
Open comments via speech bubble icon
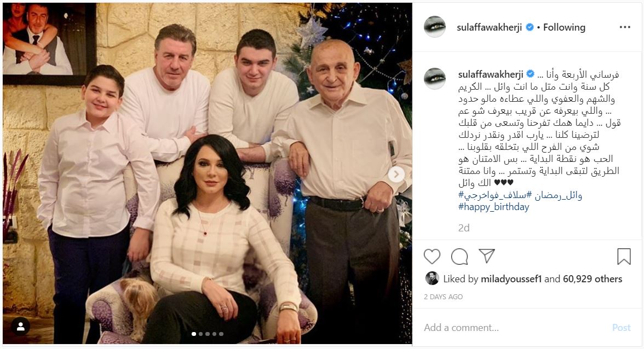pyautogui.click(x=459, y=257)
